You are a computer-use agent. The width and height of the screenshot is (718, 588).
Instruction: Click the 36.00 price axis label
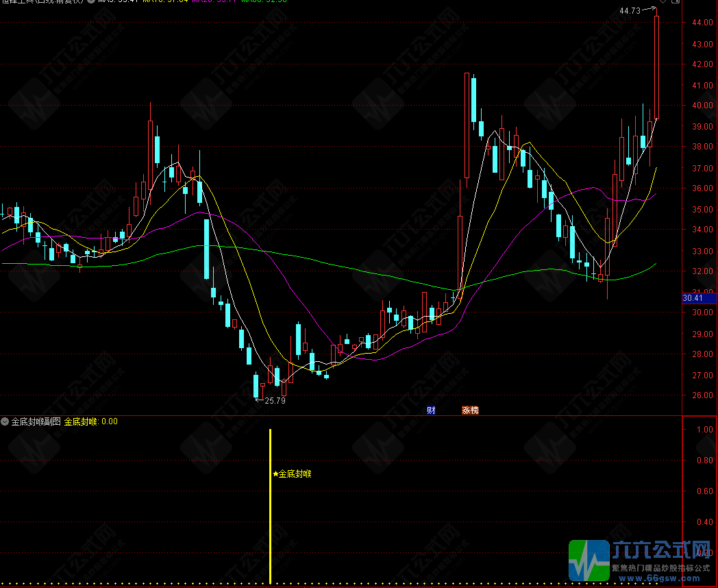click(x=703, y=188)
